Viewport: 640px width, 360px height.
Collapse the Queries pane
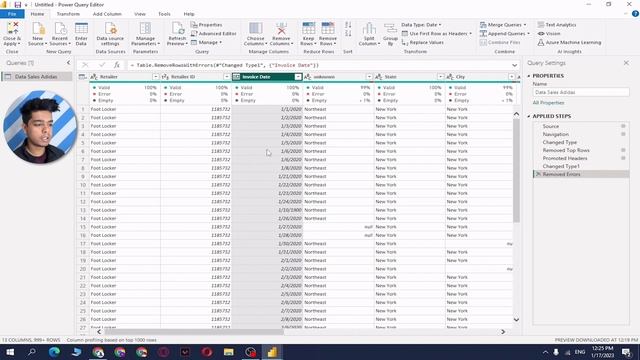[x=69, y=63]
